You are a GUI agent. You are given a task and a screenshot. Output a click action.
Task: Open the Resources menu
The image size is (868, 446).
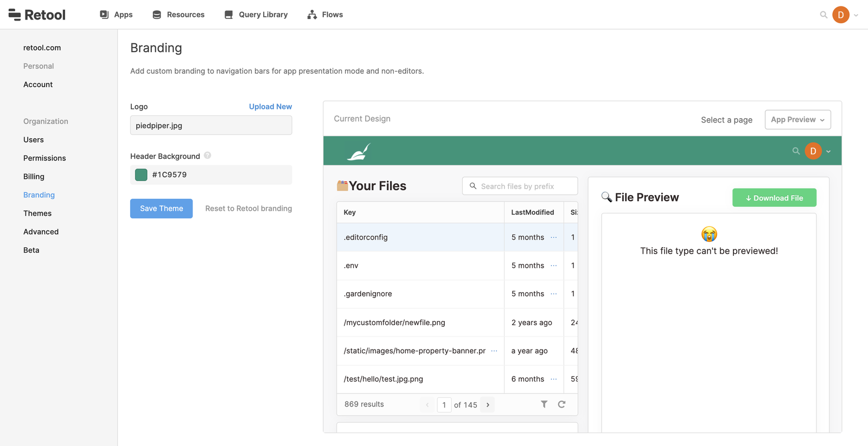178,15
